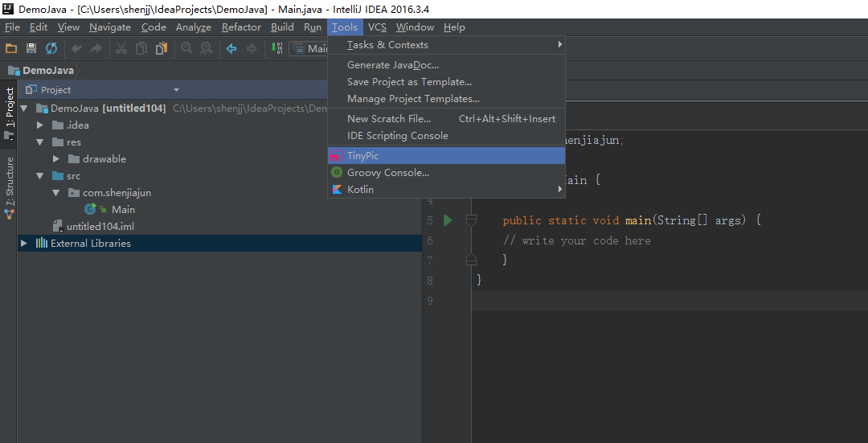
Task: Click the untitled104.iml file icon
Action: coord(57,227)
